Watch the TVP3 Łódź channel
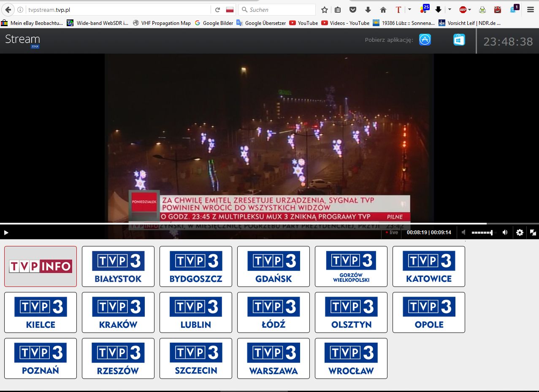The width and height of the screenshot is (539, 392). pos(274,312)
